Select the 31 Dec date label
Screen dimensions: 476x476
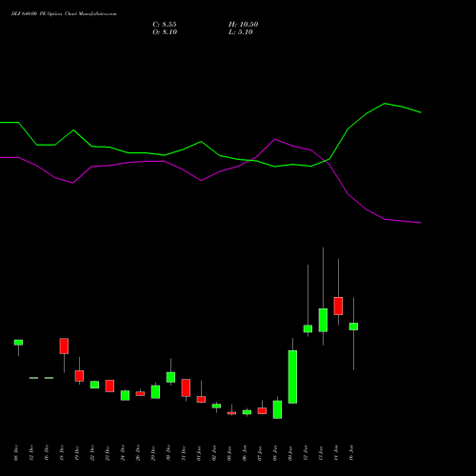[184, 453]
